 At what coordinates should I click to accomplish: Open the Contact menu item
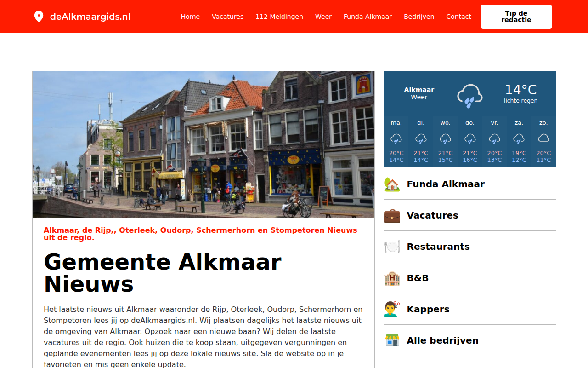pos(458,17)
